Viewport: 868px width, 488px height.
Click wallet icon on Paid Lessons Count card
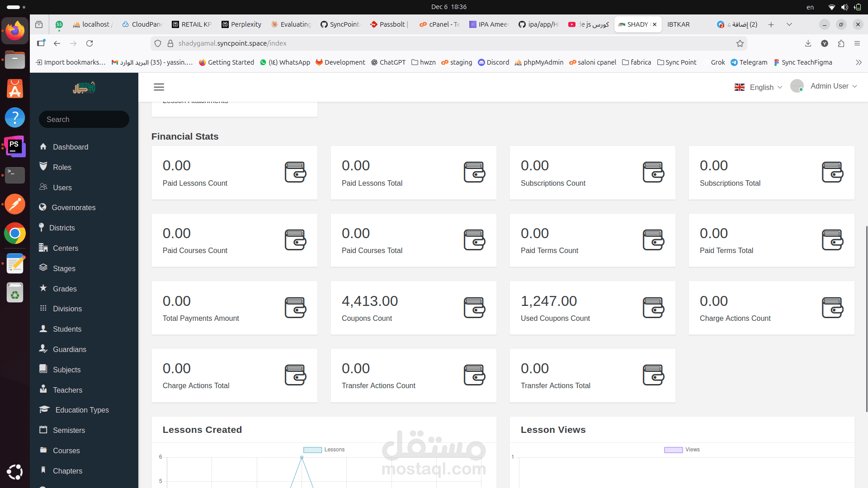[x=295, y=172]
